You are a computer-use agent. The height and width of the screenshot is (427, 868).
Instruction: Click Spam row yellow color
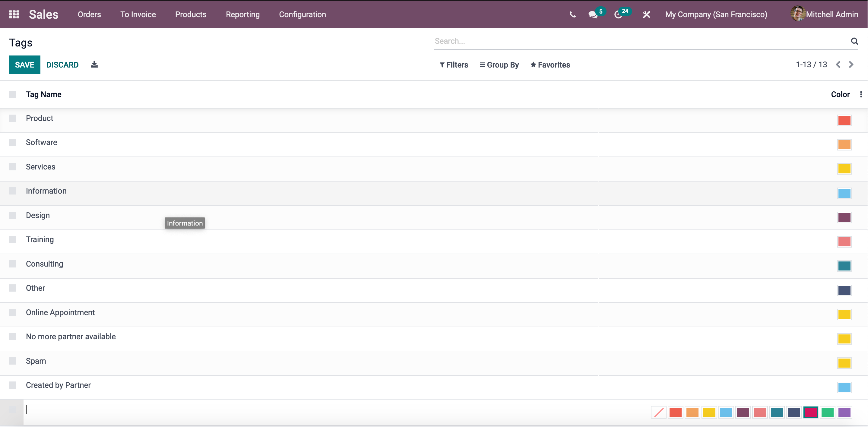point(844,363)
